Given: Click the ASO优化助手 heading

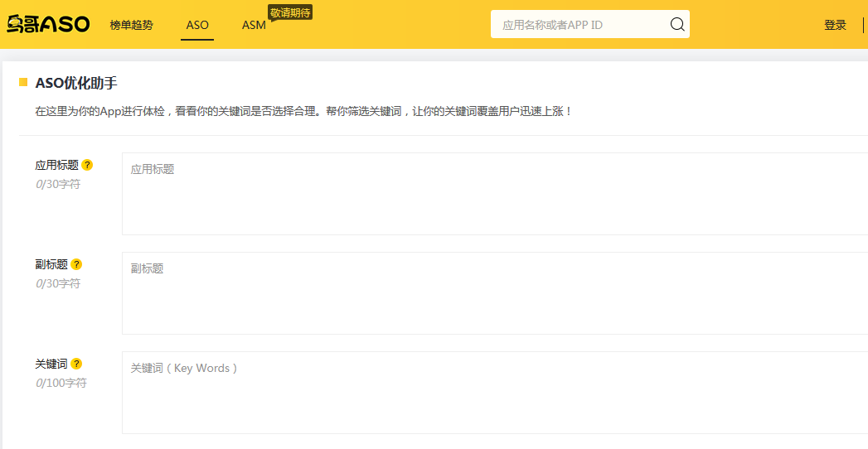Looking at the screenshot, I should click(x=76, y=83).
